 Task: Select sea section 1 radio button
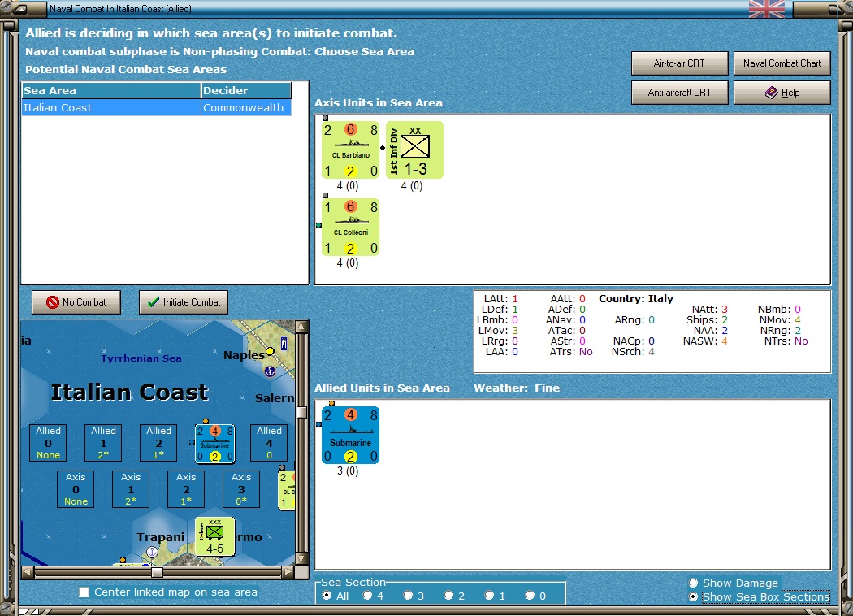490,596
